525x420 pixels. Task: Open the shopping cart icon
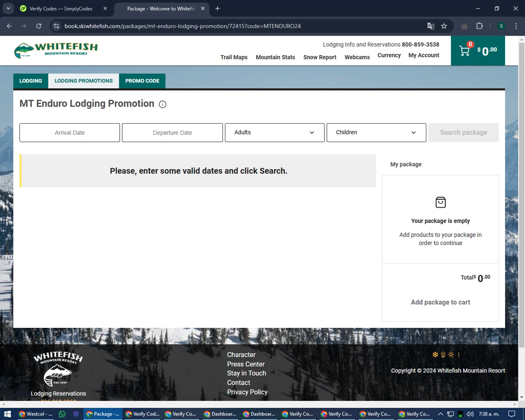pos(464,51)
